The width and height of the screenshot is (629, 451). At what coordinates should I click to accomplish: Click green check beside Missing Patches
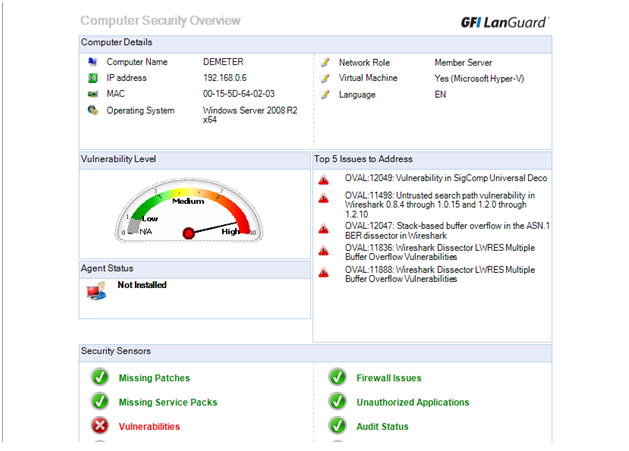click(100, 377)
